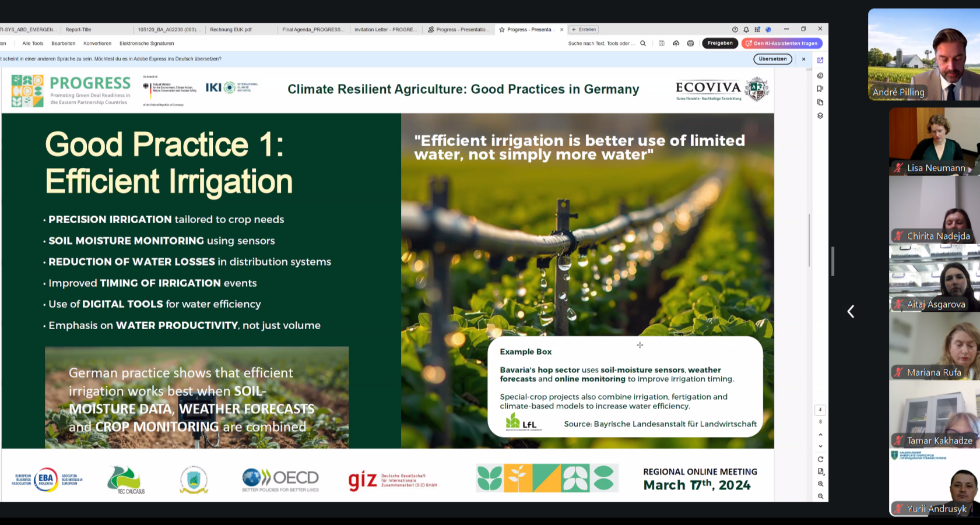Open search with the magnifier icon
The image size is (980, 525).
tap(643, 43)
